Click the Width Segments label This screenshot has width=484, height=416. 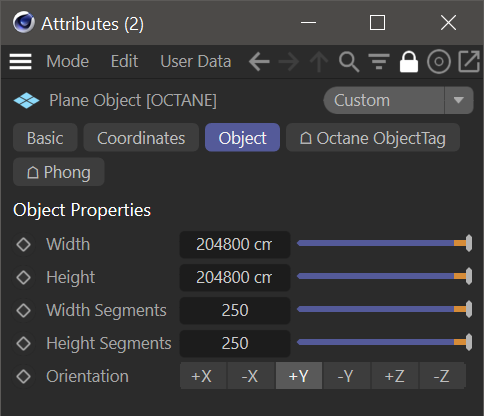click(x=106, y=310)
